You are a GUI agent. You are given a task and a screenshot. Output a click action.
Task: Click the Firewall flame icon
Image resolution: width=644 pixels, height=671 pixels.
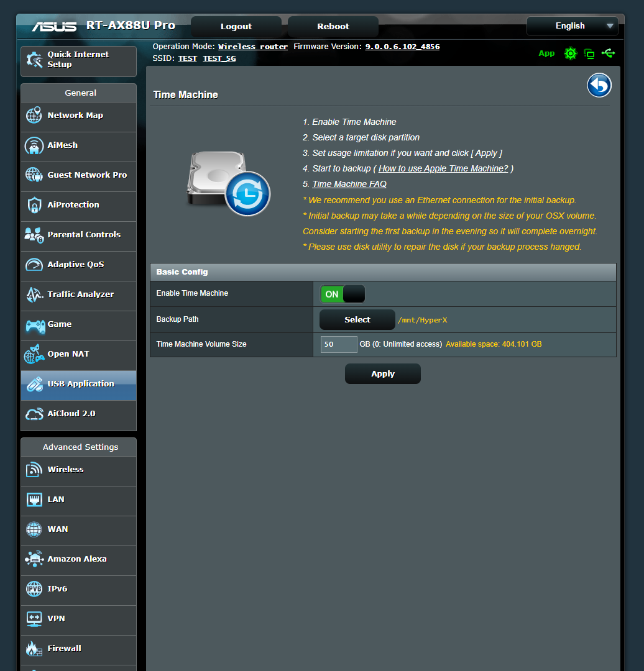pyautogui.click(x=34, y=649)
